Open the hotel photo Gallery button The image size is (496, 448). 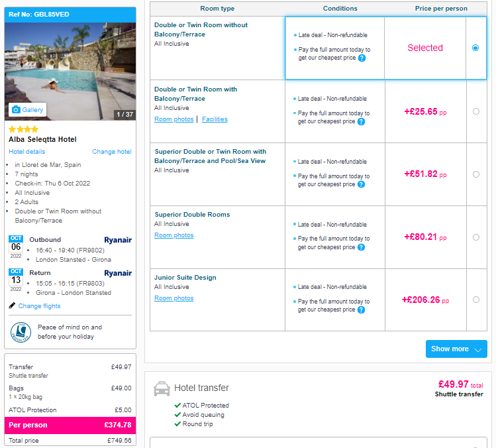pos(28,110)
